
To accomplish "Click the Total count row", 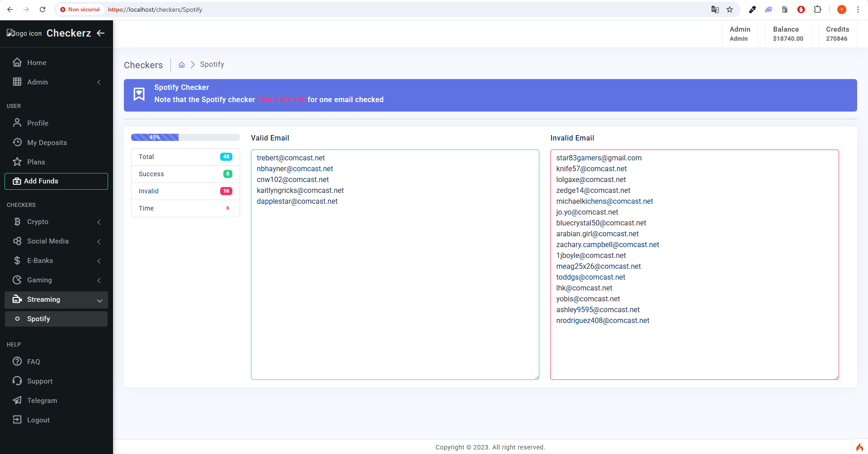I will click(185, 157).
